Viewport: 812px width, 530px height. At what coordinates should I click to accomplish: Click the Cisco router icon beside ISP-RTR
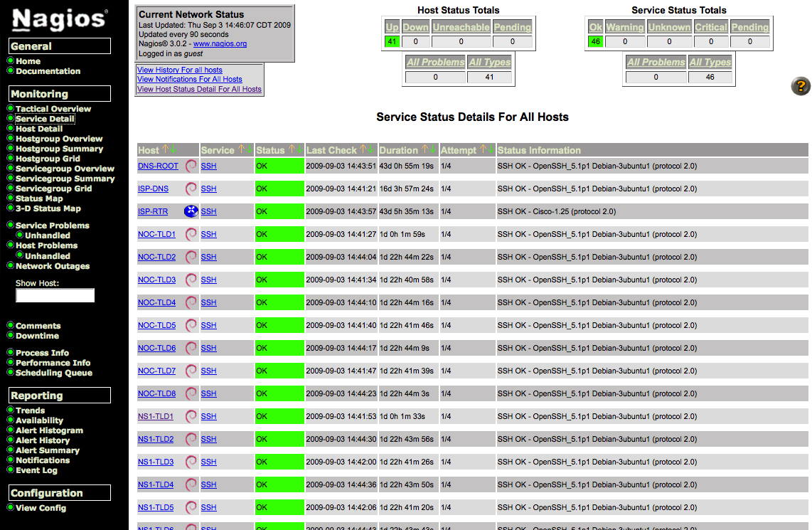coord(191,211)
